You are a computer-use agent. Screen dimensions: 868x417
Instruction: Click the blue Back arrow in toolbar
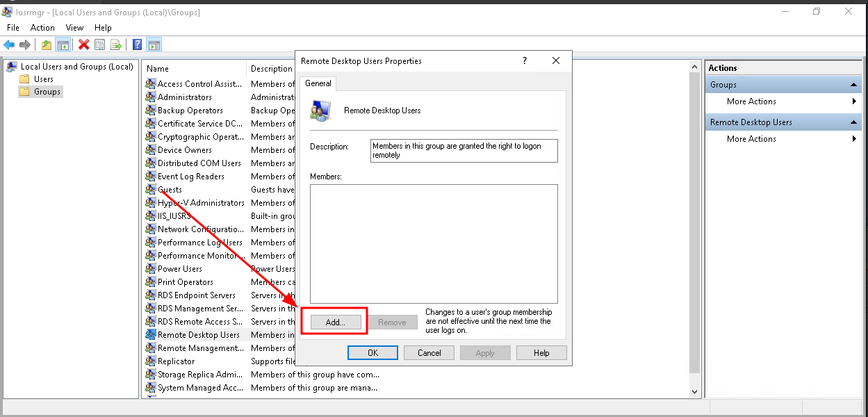coord(9,45)
